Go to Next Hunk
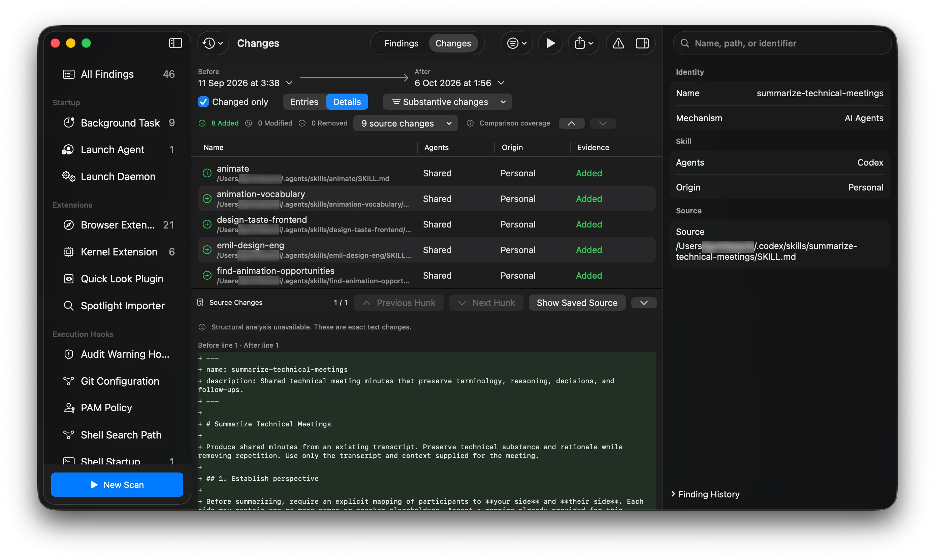Screen dimensions: 935x560 [486, 303]
